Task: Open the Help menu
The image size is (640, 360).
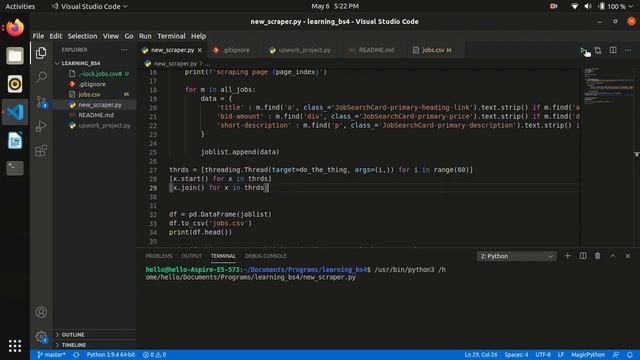Action: [198, 36]
